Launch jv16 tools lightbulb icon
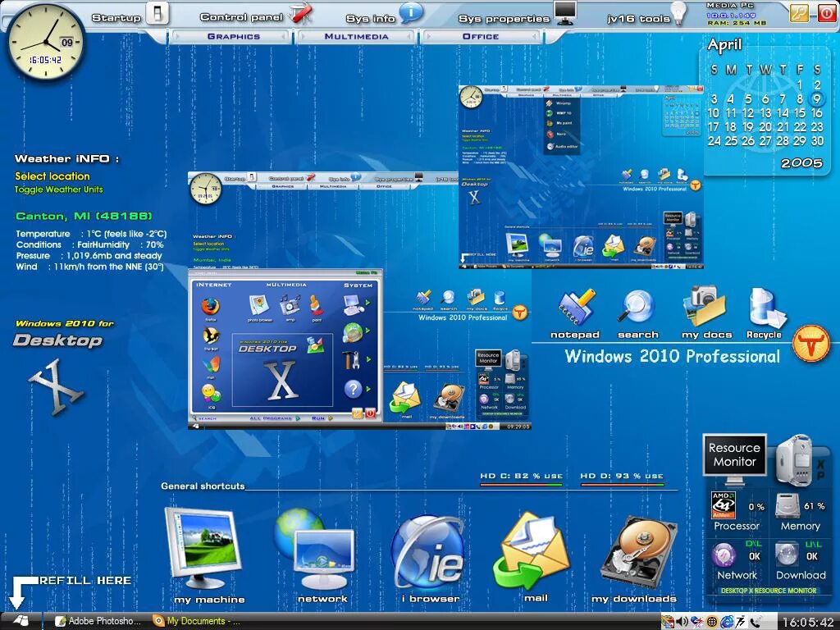The height and width of the screenshot is (630, 840). point(679,13)
